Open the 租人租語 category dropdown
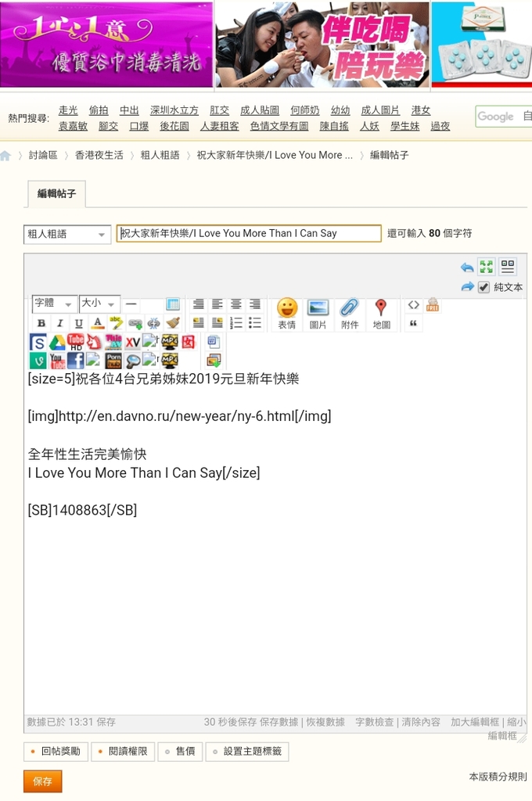The width and height of the screenshot is (532, 801). (x=67, y=234)
